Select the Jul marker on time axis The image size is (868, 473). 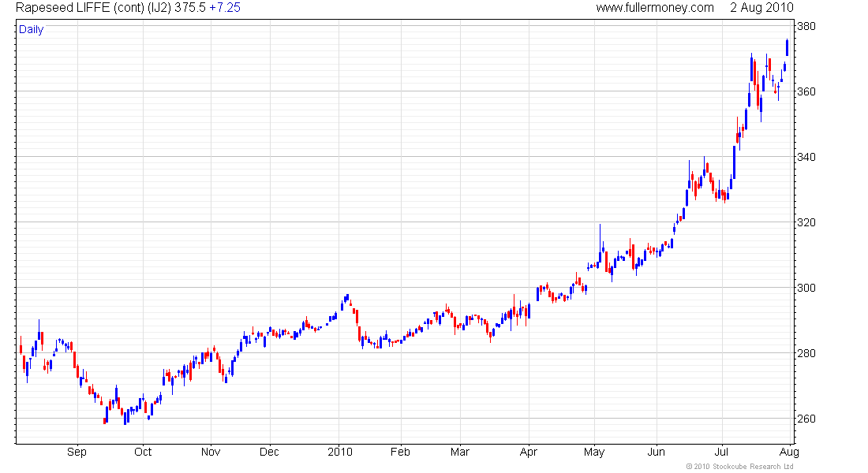pyautogui.click(x=721, y=452)
